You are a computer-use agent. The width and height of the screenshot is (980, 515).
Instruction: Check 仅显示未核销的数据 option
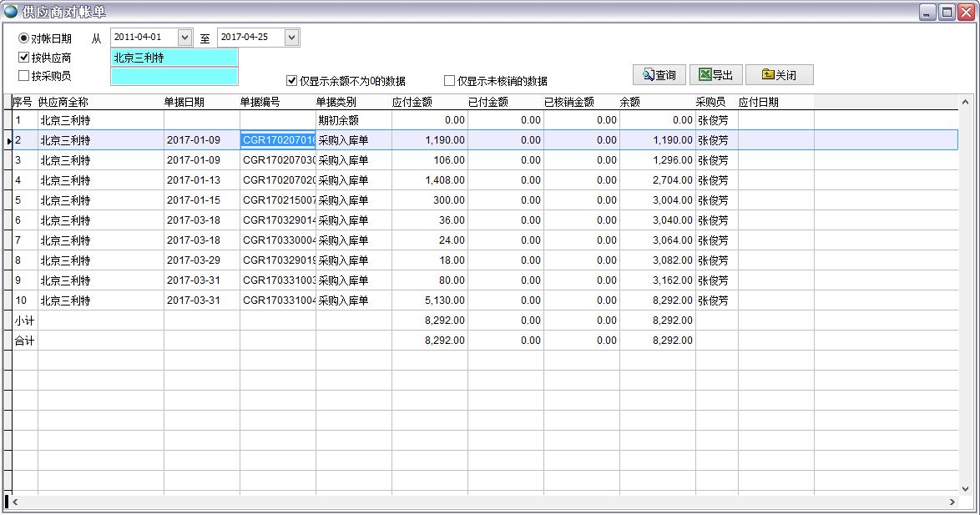[449, 81]
